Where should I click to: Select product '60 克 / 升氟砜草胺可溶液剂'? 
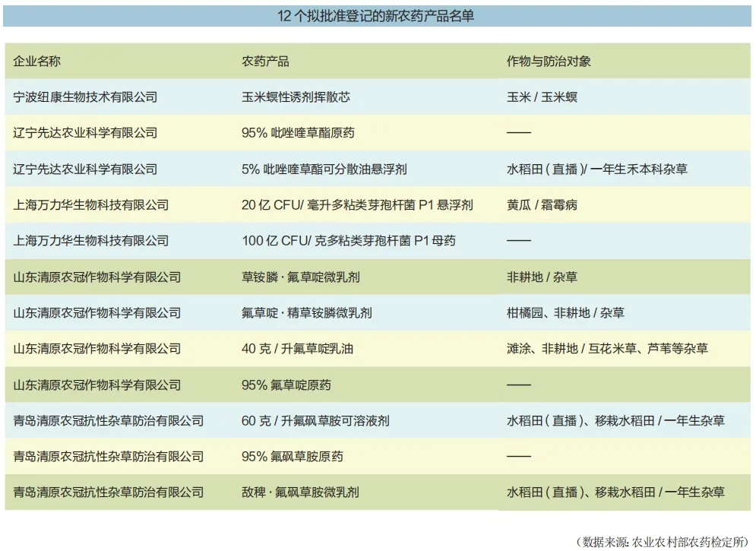tap(315, 421)
